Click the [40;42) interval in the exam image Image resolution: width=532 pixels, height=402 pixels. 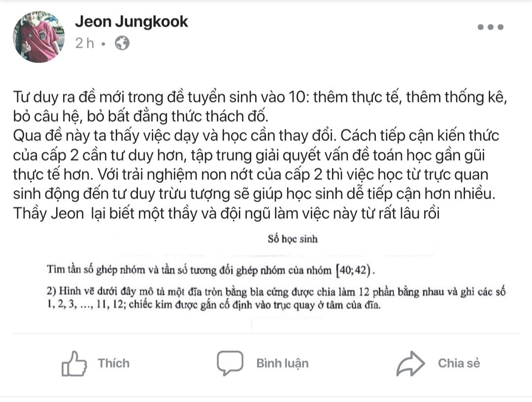355,270
